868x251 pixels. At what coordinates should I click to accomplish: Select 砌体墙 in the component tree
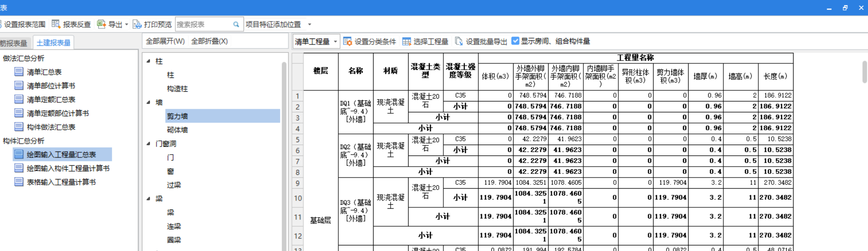177,130
